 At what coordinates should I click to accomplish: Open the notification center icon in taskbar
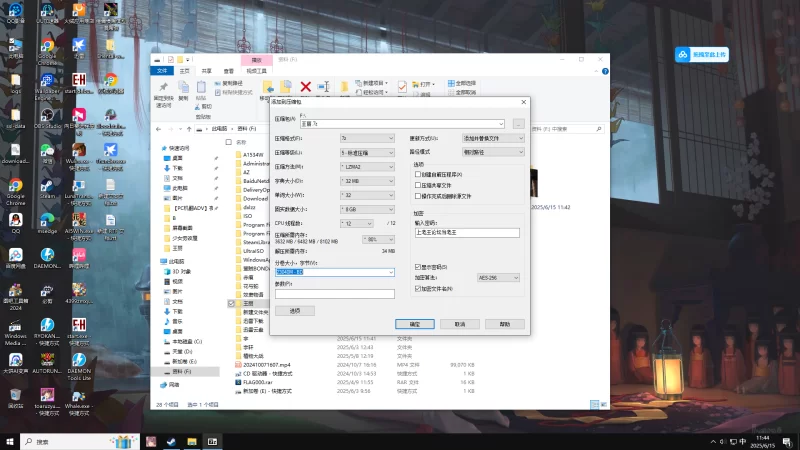pyautogui.click(x=787, y=442)
